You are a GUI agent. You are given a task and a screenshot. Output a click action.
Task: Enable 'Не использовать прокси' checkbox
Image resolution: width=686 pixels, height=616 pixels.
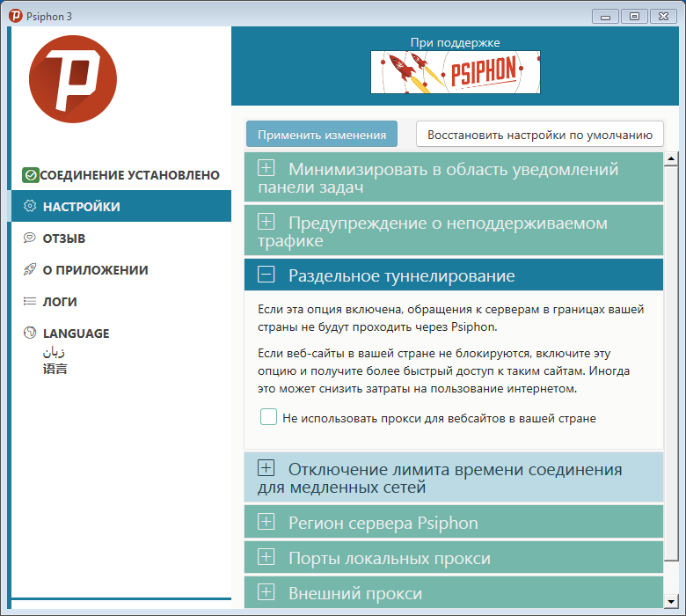point(269,417)
